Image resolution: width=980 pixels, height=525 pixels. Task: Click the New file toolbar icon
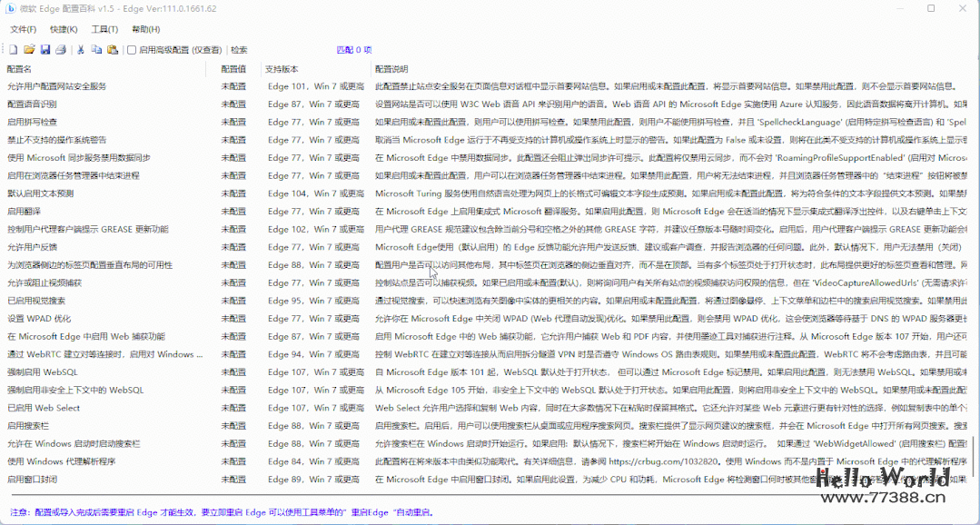pos(15,50)
